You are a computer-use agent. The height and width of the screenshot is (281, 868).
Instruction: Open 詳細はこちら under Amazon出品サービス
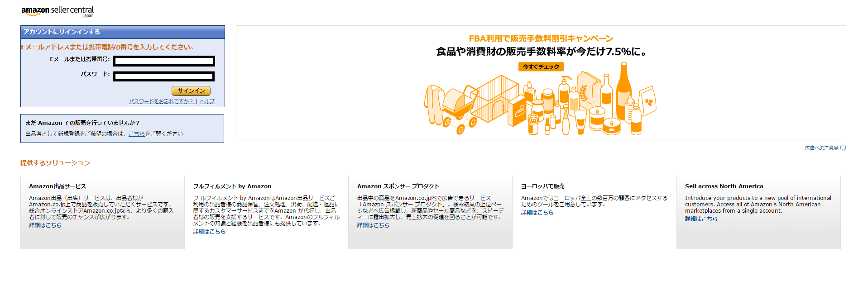coord(45,225)
